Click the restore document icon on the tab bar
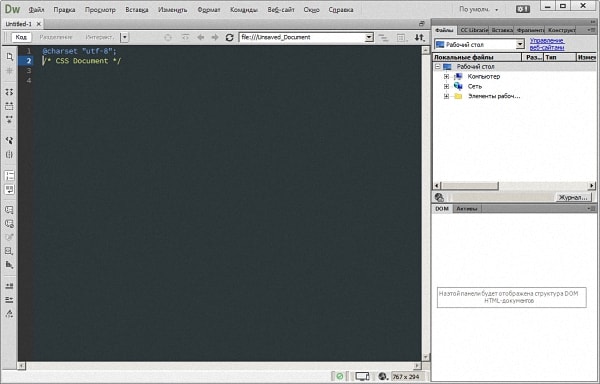The image size is (600, 384). 421,24
